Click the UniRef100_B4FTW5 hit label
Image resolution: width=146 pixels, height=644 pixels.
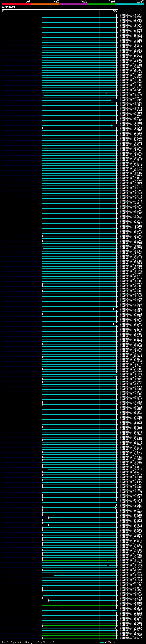pyautogui.click(x=131, y=75)
